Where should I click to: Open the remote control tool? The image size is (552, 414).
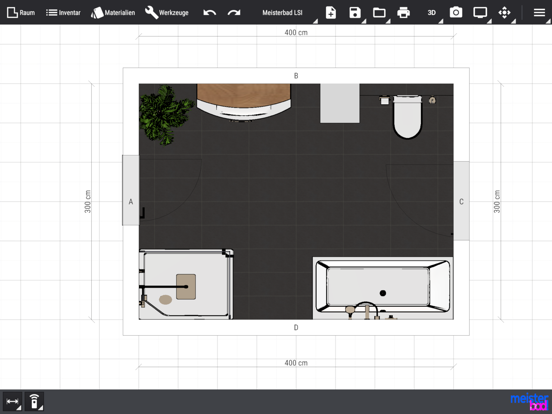click(34, 402)
